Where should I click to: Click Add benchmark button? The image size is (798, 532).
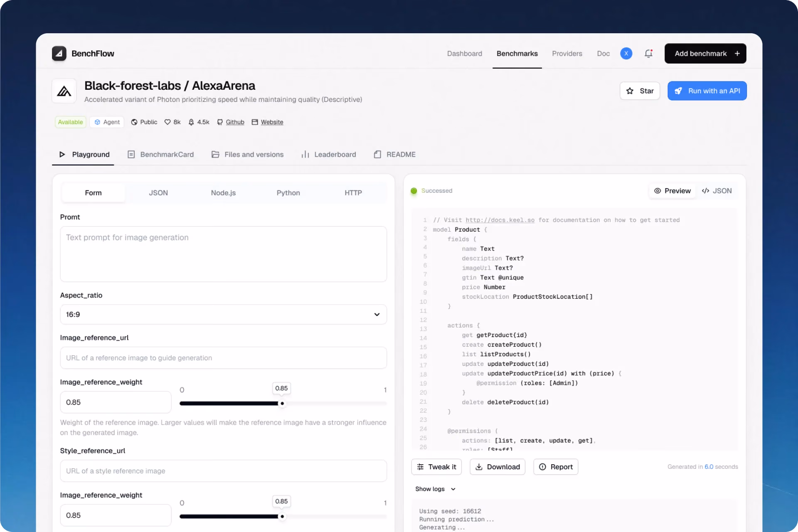(x=705, y=53)
